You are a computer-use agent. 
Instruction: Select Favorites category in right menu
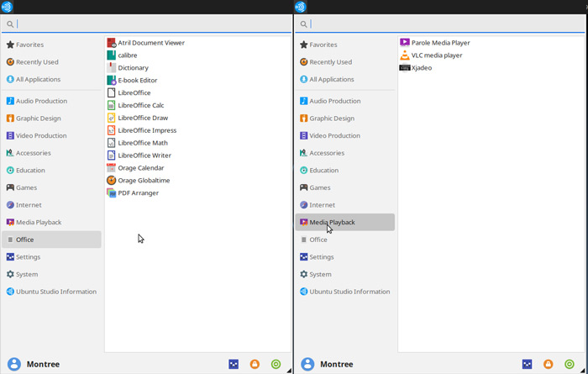pyautogui.click(x=345, y=45)
